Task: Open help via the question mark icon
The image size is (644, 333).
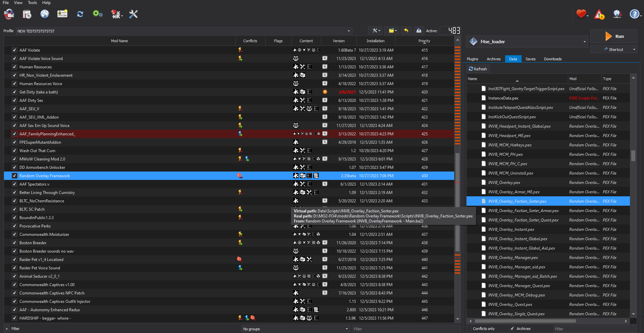Action: tap(634, 14)
